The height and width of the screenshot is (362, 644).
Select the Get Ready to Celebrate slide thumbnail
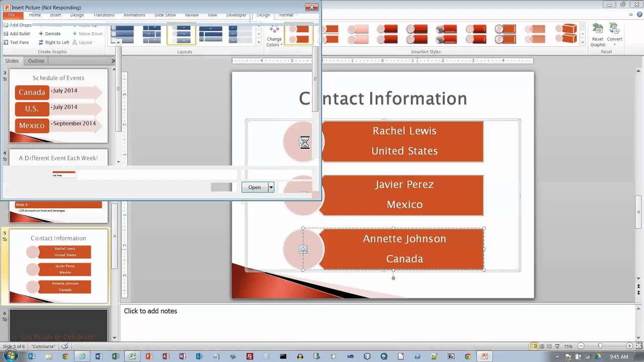tap(58, 325)
